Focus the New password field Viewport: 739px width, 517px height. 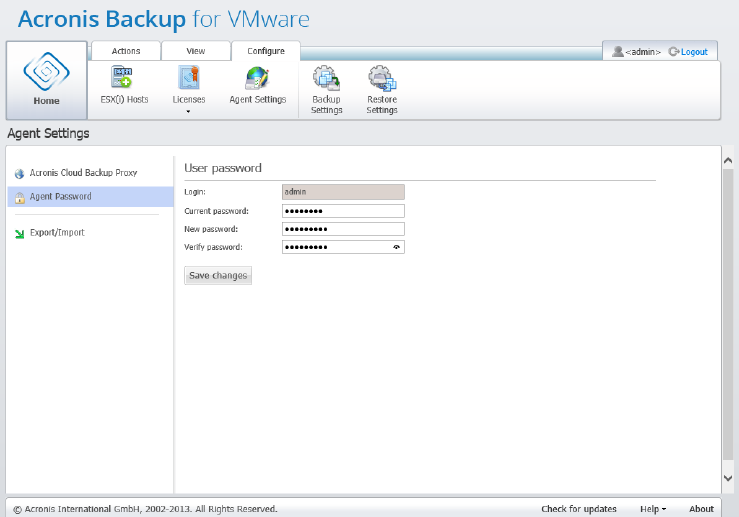343,229
